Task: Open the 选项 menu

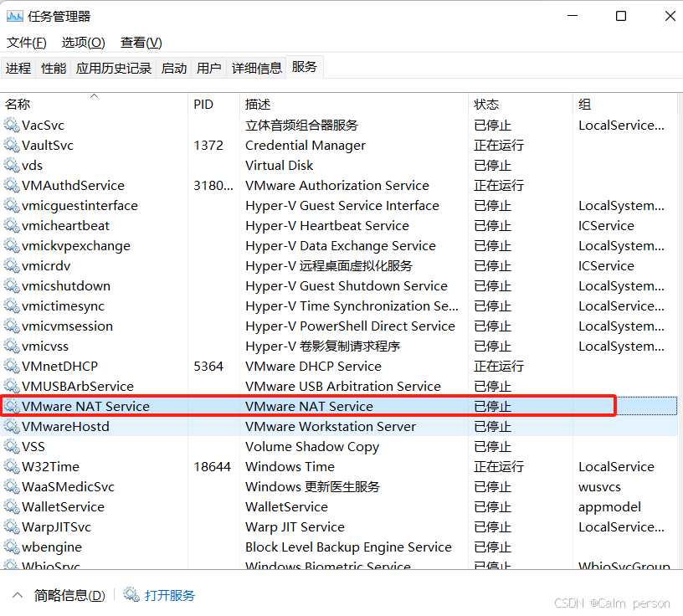Action: (x=83, y=42)
